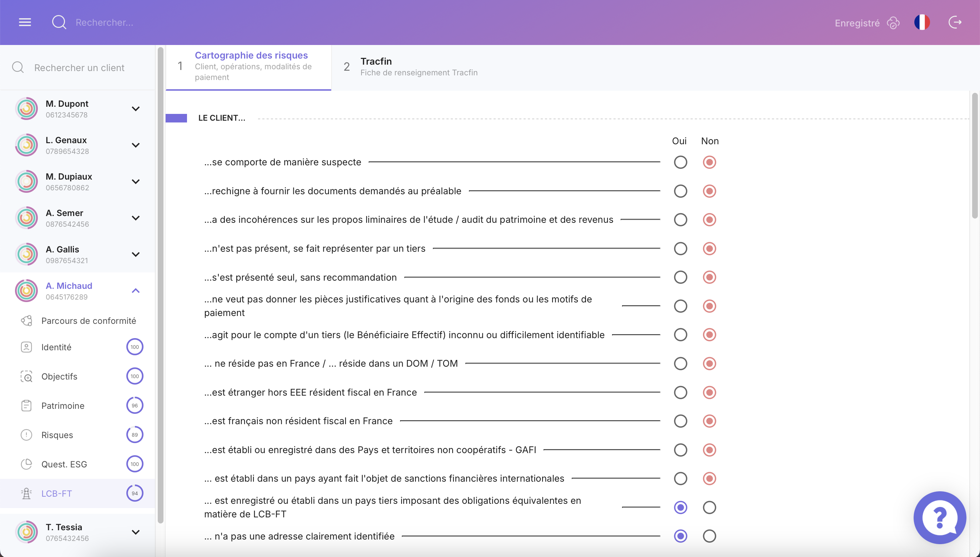Select Oui for "est français non résident fiscal"
Viewport: 980px width, 557px height.
point(680,421)
